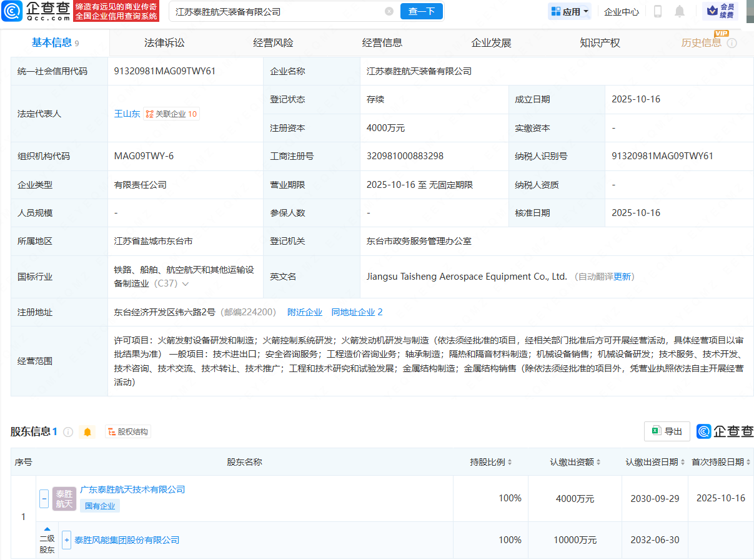Open 股权结构 equity structure view
The image size is (754, 560).
128,432
